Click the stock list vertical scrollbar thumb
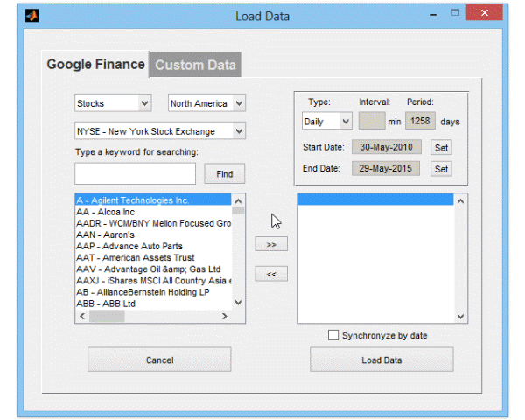The width and height of the screenshot is (525, 420). tap(238, 211)
